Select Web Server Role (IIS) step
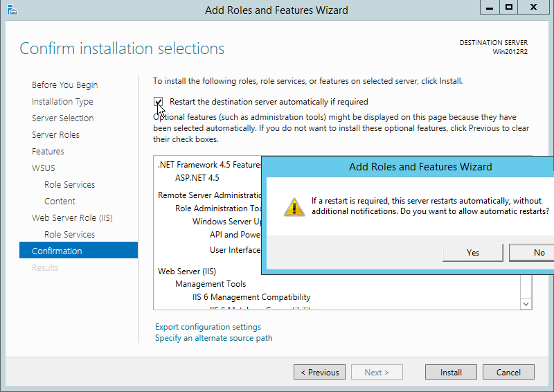 click(72, 217)
